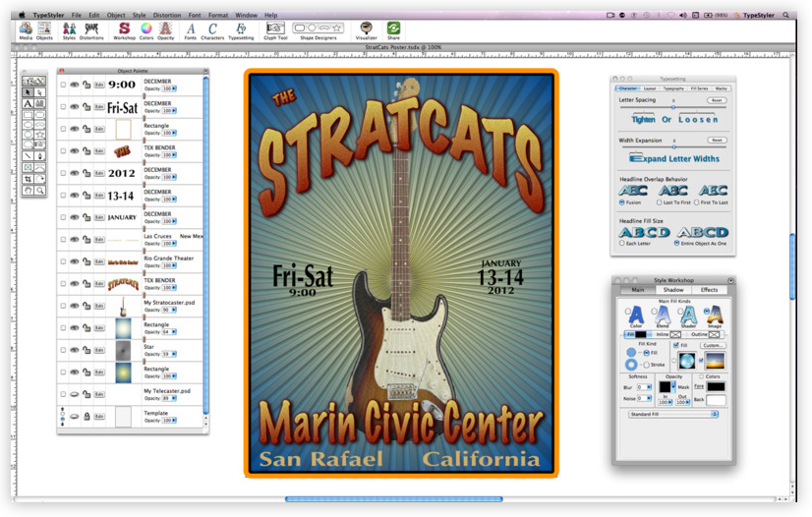This screenshot has height=517, width=812.
Task: Click the Back white color swatch
Action: [x=717, y=400]
